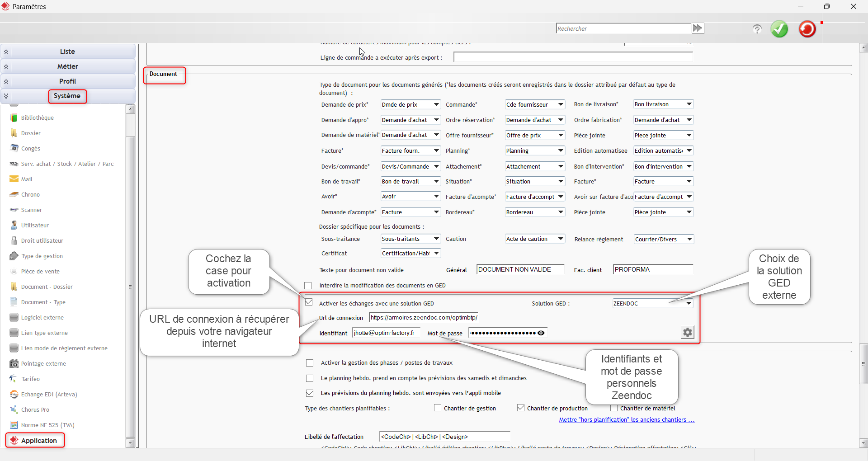Click Ligne de commande après export field
Screen dimensions: 868x461
pyautogui.click(x=573, y=57)
